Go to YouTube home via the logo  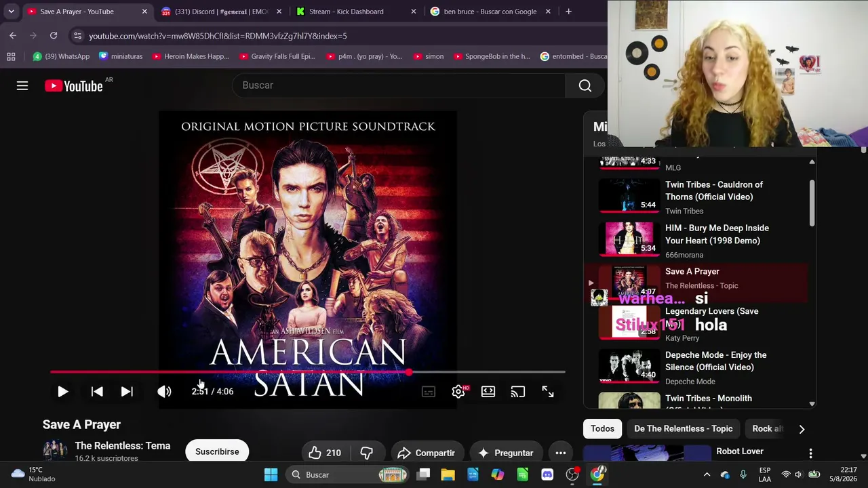(74, 85)
